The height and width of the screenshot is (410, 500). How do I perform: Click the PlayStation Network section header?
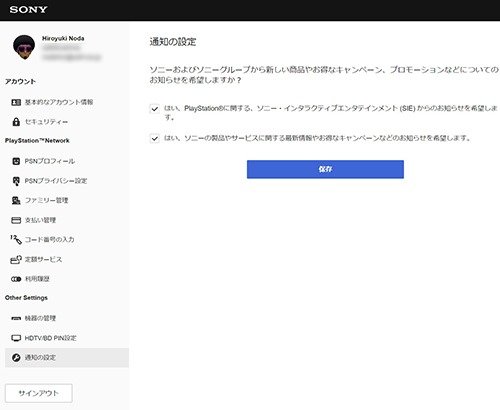tap(37, 141)
